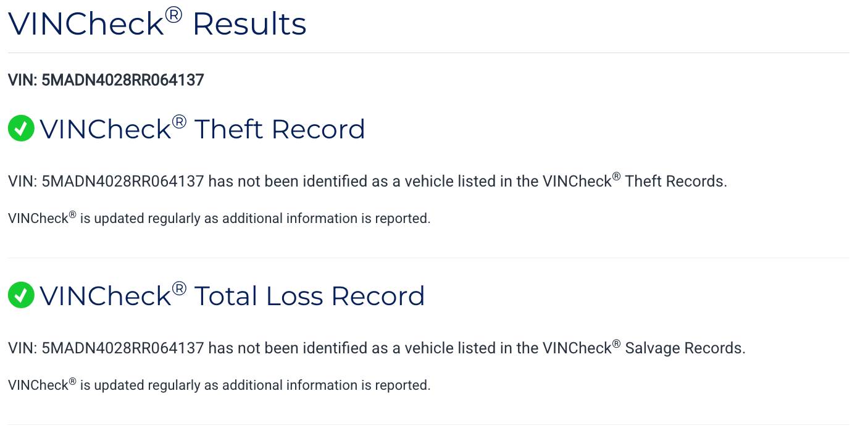Image resolution: width=868 pixels, height=446 pixels.
Task: Click the "VINCheck Total Loss Record" heading
Action: click(x=232, y=296)
